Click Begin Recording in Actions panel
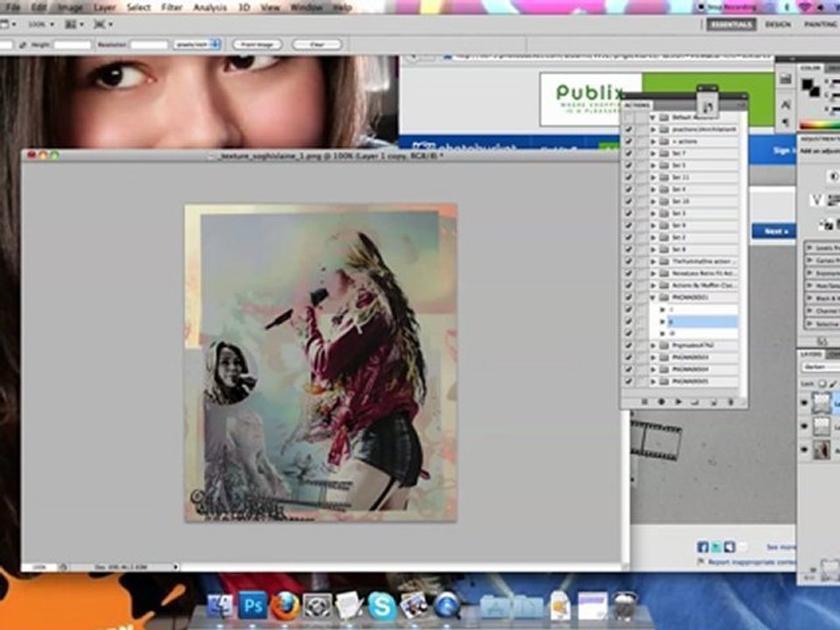Viewport: 840px width, 630px height. [661, 402]
